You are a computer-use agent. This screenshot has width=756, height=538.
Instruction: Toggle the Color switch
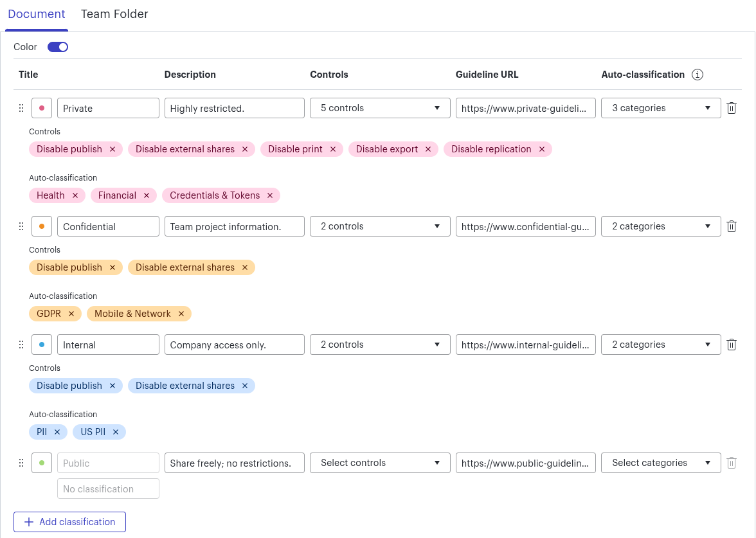pos(58,47)
